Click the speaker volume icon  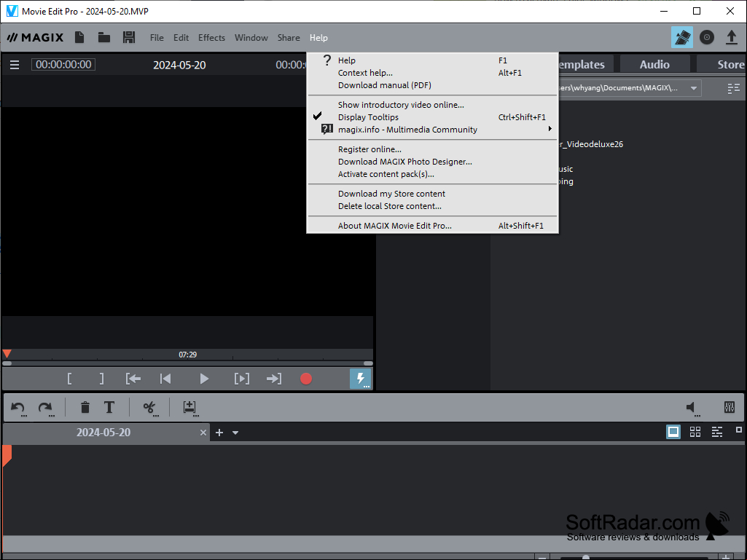pos(692,408)
